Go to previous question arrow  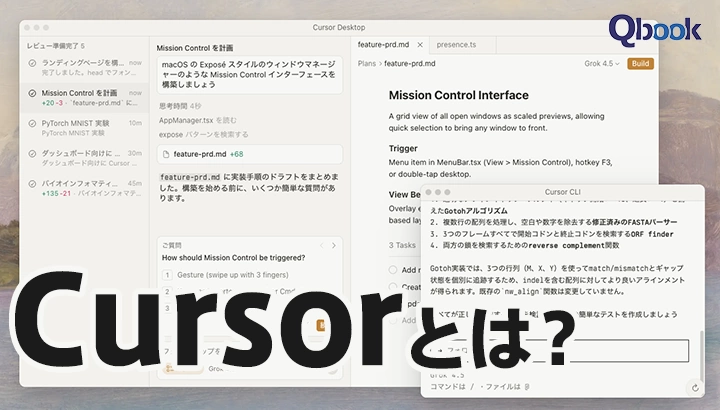point(321,246)
